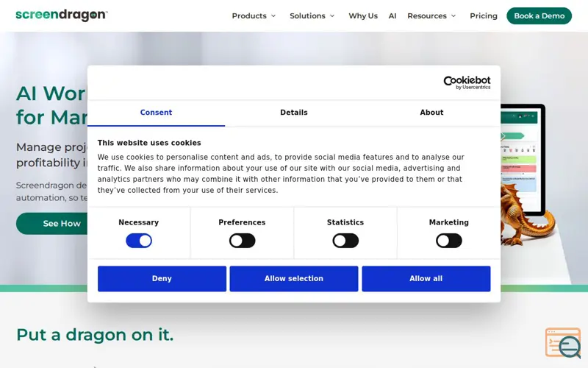Switch to the Details tab
Image resolution: width=588 pixels, height=368 pixels.
[294, 113]
